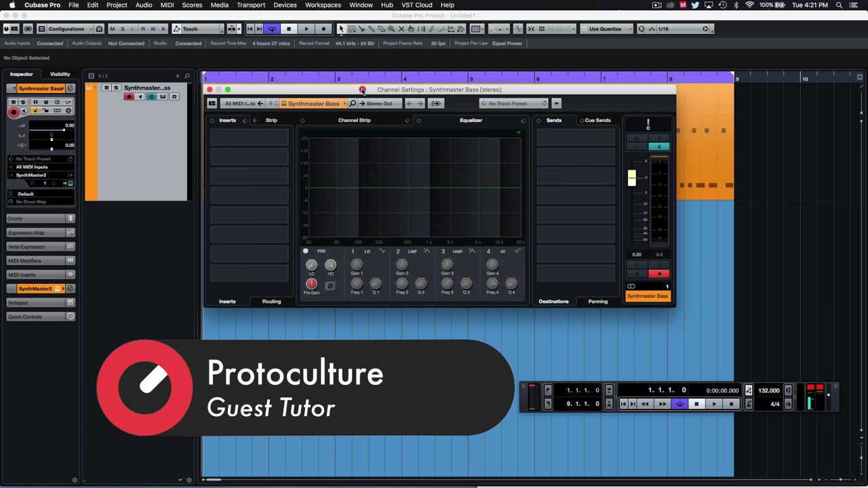The width and height of the screenshot is (868, 488).
Task: Click the export routing icon in Channel Settings
Action: pos(436,104)
